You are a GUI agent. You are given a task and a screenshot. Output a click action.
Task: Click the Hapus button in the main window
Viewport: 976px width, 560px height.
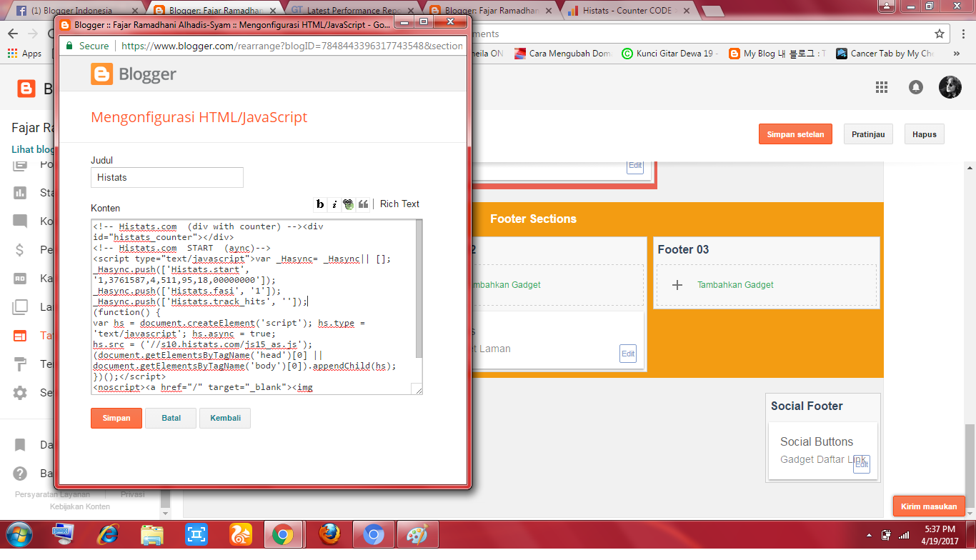[x=925, y=134]
